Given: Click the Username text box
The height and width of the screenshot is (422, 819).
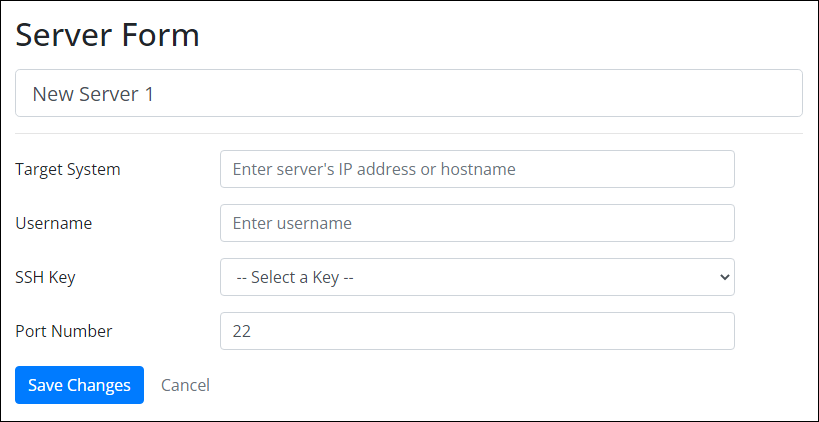Looking at the screenshot, I should point(477,223).
